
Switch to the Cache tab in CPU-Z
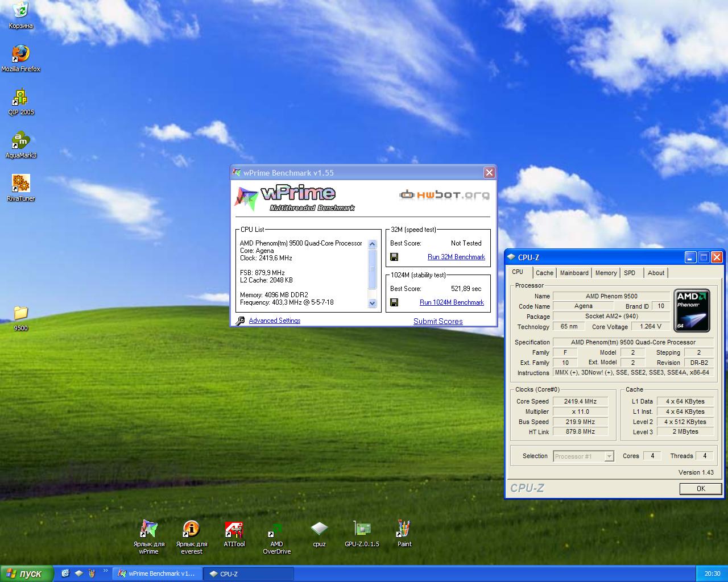pyautogui.click(x=544, y=273)
